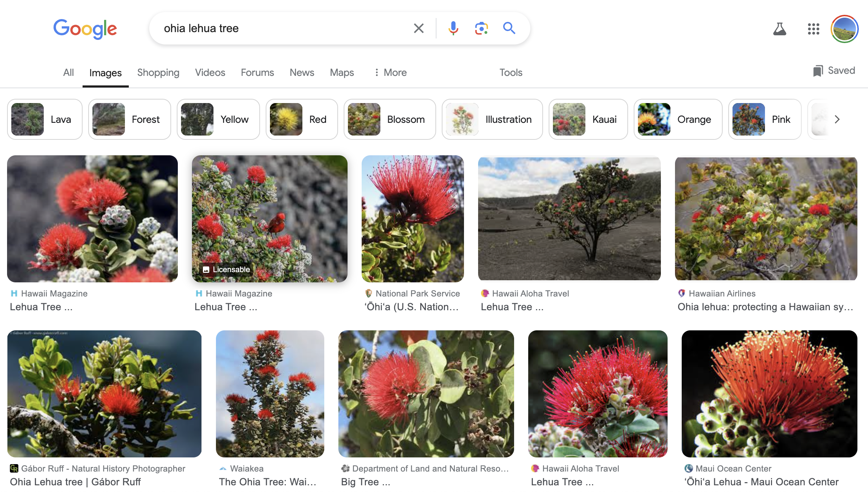Image resolution: width=868 pixels, height=492 pixels.
Task: Open the Tools filter options
Action: (511, 72)
